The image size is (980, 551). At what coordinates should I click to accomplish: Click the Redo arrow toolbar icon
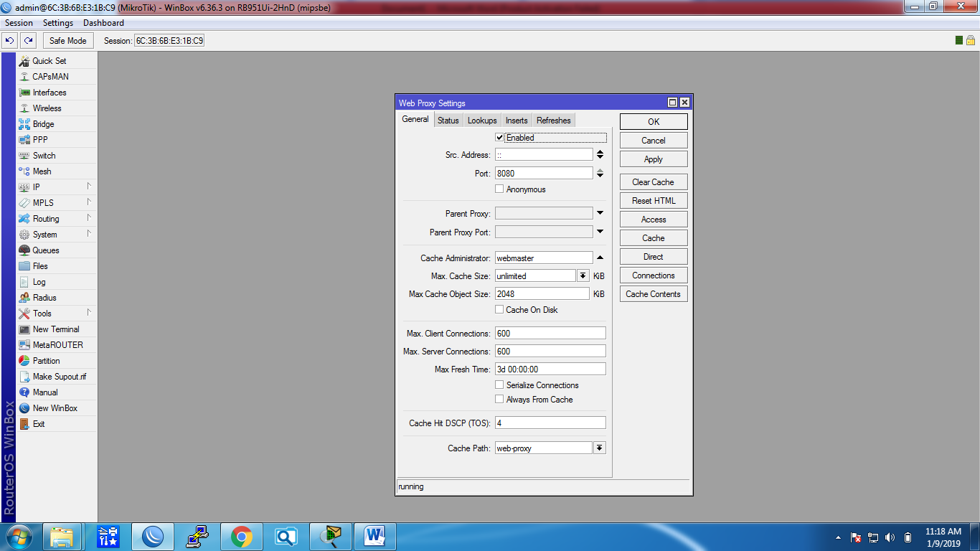pos(28,41)
